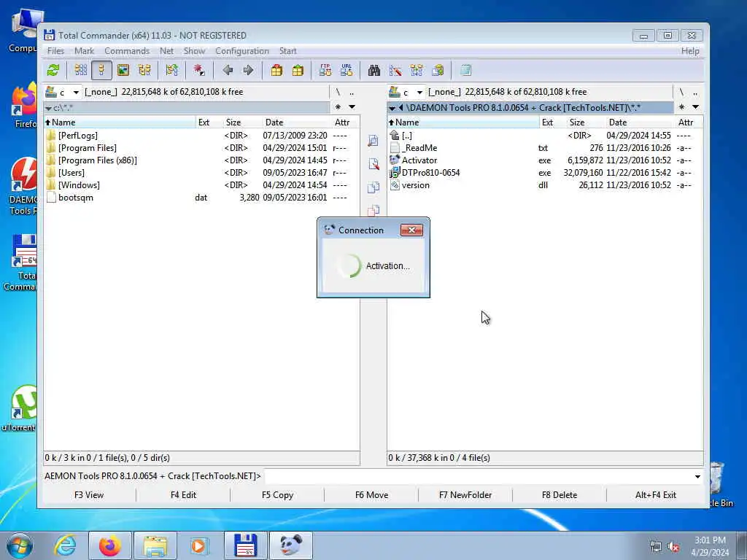Click the unpack files toolbar icon
This screenshot has height=560, width=747.
pos(298,71)
